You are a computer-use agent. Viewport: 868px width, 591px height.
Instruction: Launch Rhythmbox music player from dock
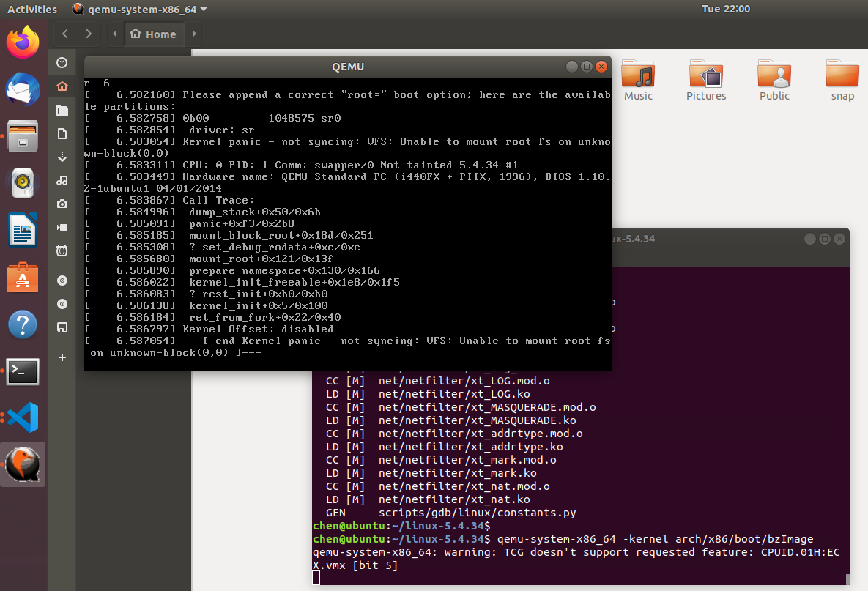23,182
